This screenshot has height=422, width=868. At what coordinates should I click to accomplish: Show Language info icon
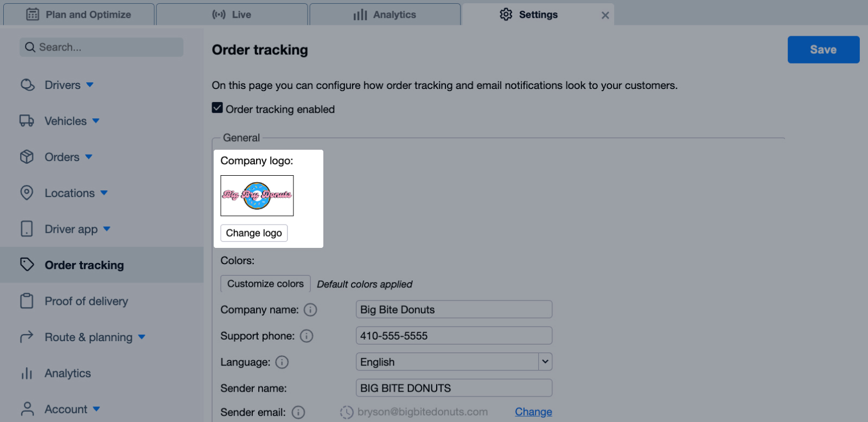tap(282, 362)
